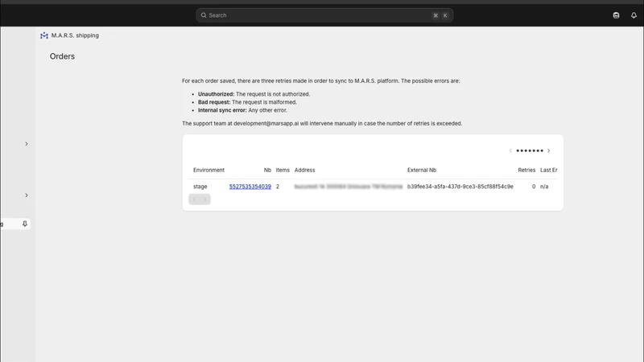Click the Last Er column header
The height and width of the screenshot is (362, 644).
click(549, 170)
